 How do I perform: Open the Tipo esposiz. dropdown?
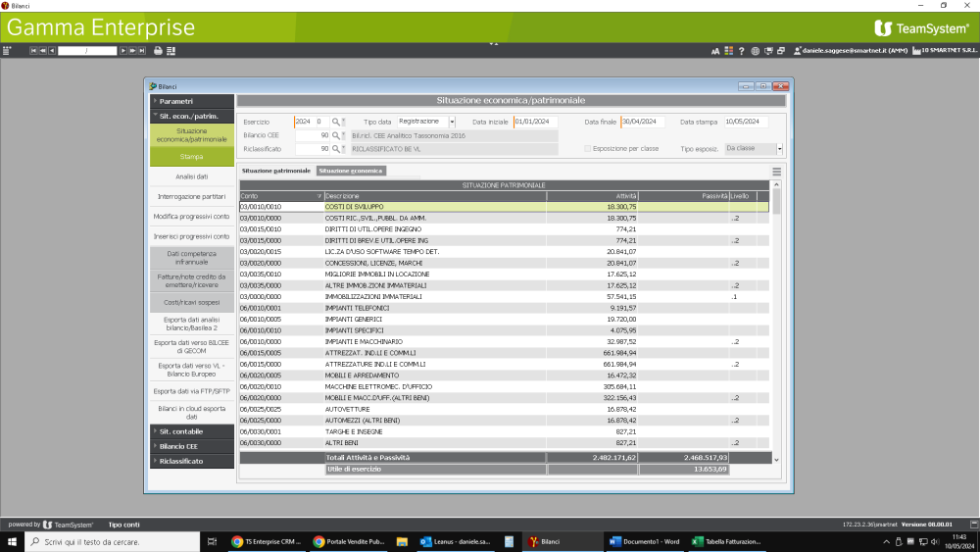779,149
